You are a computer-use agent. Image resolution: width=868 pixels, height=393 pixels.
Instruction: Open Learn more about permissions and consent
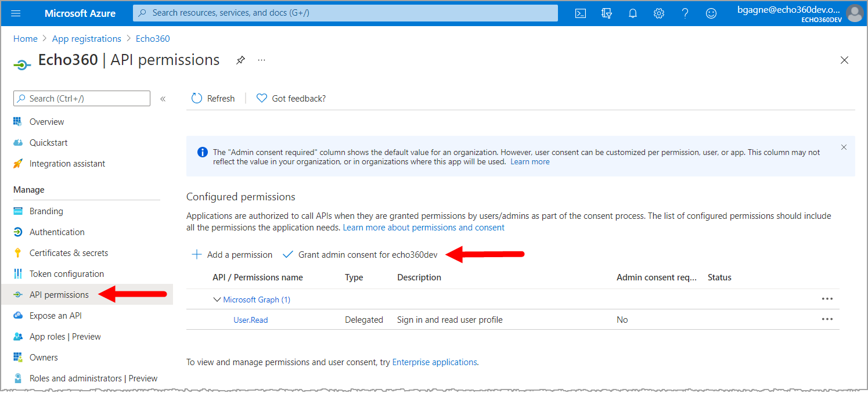click(424, 228)
